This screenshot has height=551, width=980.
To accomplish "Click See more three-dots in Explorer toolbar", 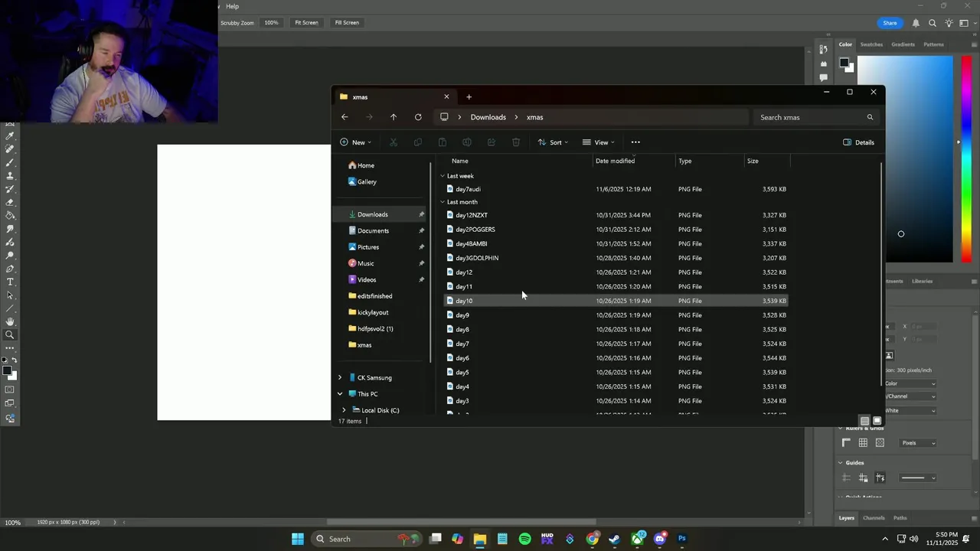I will pos(635,142).
